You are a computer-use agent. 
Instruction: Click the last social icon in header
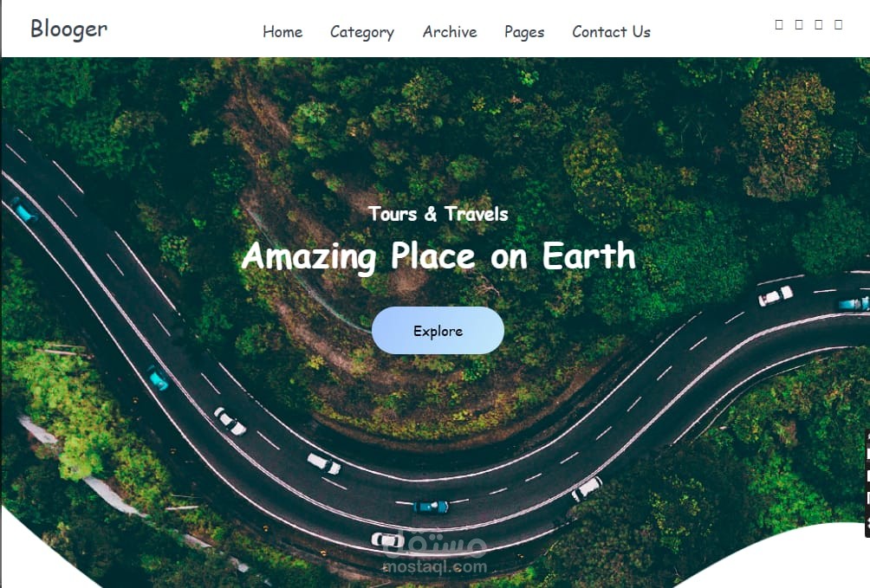pos(839,24)
